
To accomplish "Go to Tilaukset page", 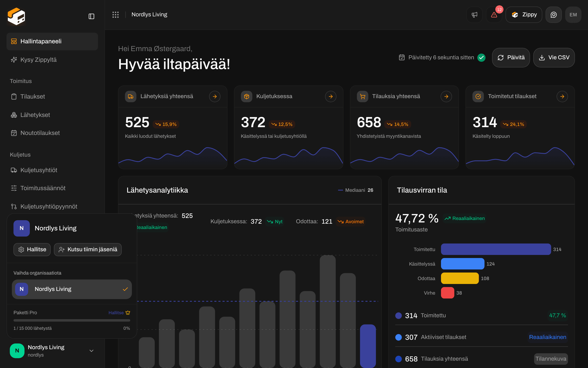I will [52, 97].
